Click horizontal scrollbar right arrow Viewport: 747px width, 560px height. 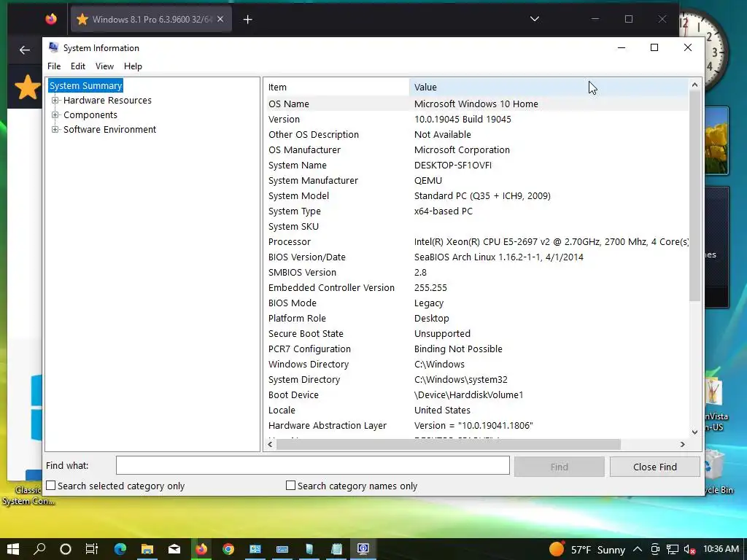(682, 444)
